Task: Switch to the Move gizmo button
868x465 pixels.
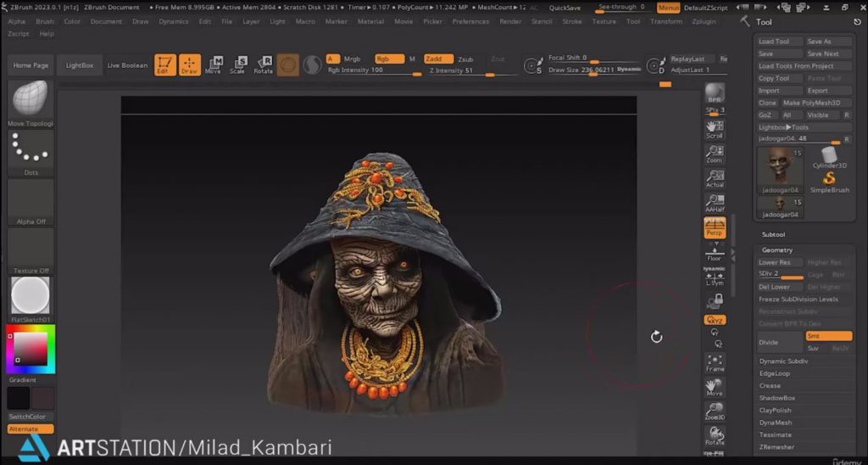Action: point(213,64)
